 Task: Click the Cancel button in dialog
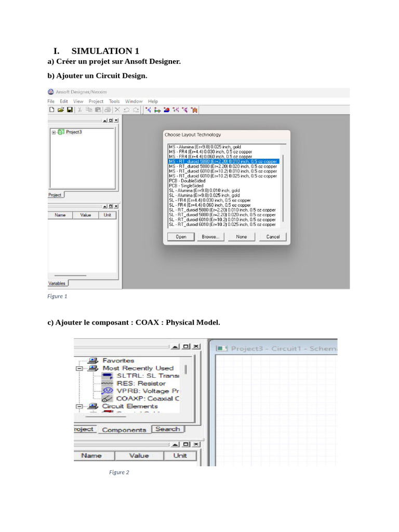point(273,237)
